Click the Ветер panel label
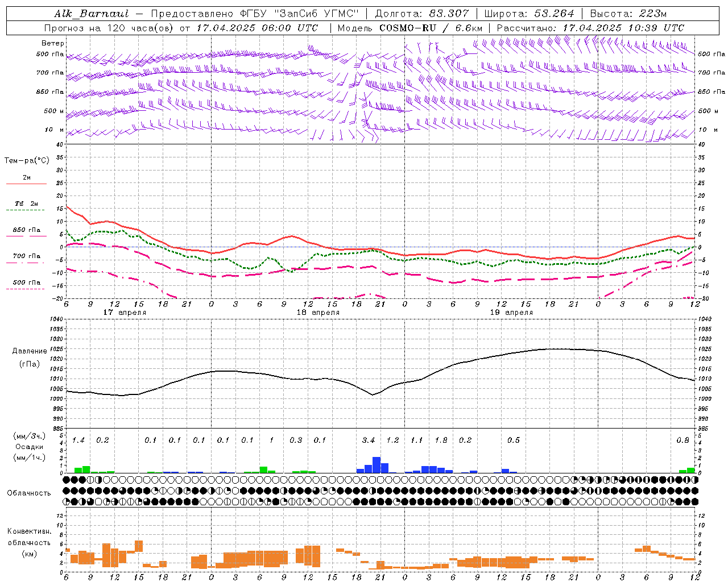Screen dimensions: 728x582 coord(53,43)
